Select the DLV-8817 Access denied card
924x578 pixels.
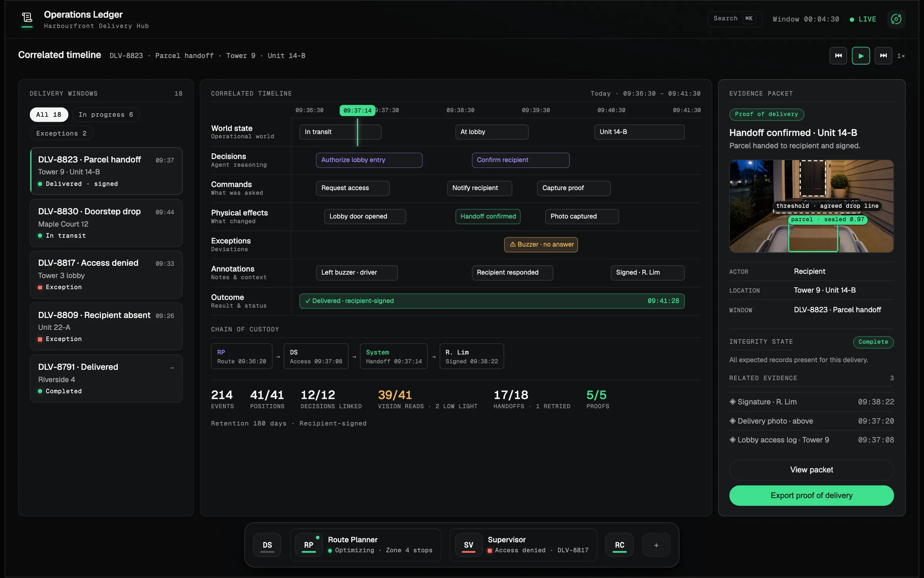click(x=106, y=275)
